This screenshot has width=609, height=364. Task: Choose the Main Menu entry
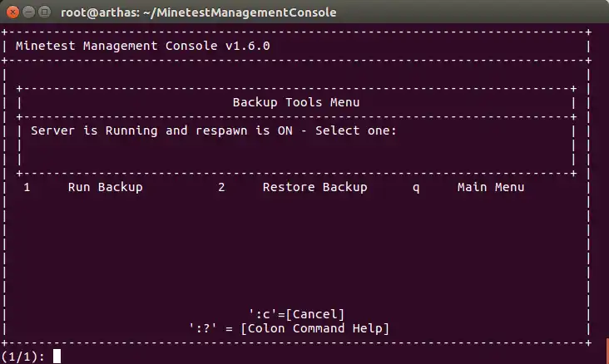491,187
